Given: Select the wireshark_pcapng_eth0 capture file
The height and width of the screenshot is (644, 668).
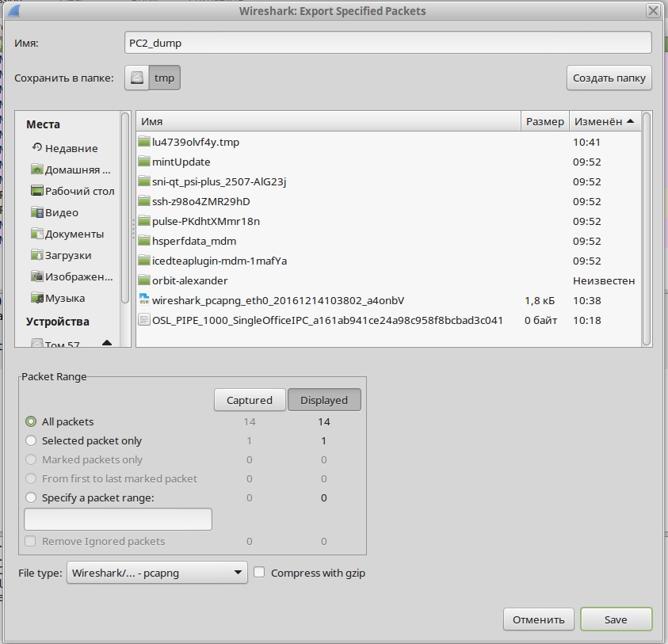Looking at the screenshot, I should 277,301.
